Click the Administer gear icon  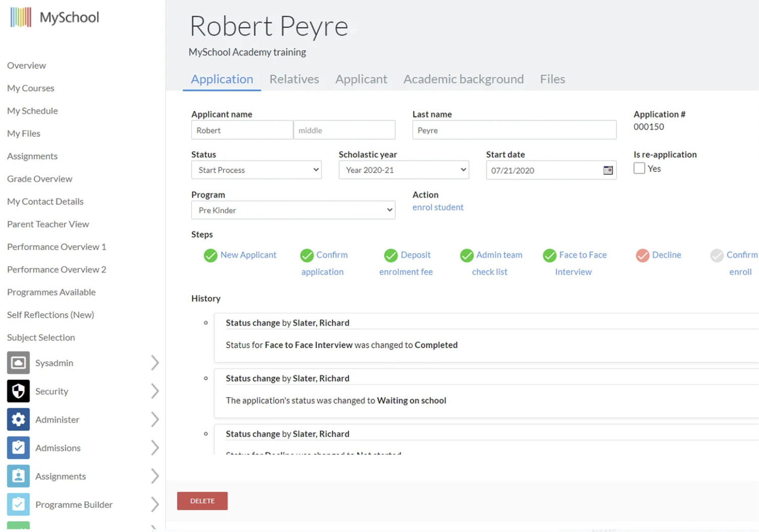(x=18, y=419)
